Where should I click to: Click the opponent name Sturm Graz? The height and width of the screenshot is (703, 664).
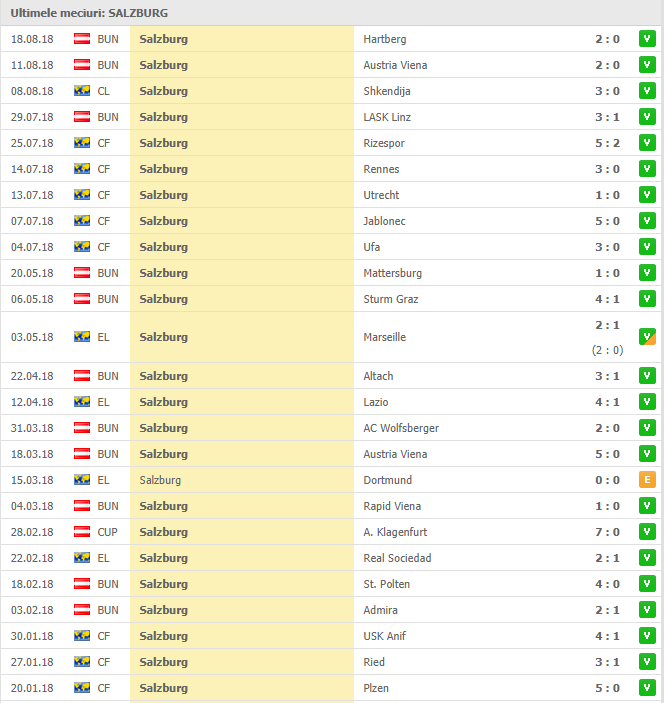tap(391, 299)
